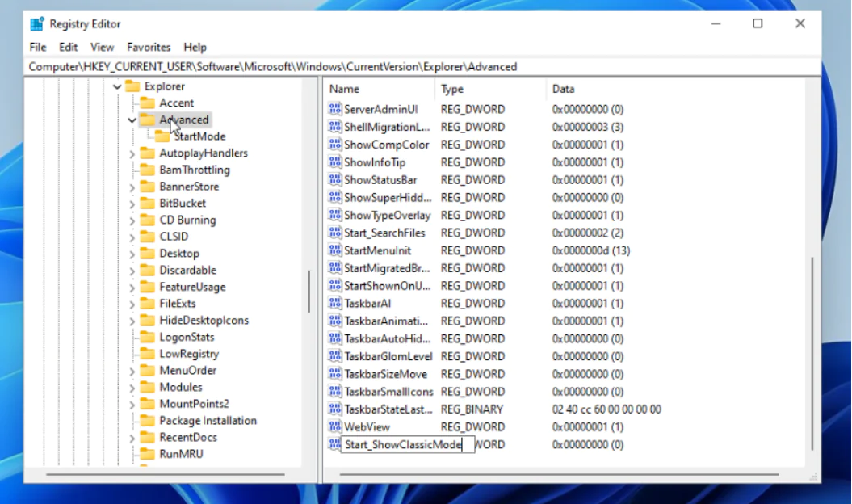This screenshot has height=504, width=852.
Task: Collapse the Advanced key chevron
Action: tap(132, 119)
